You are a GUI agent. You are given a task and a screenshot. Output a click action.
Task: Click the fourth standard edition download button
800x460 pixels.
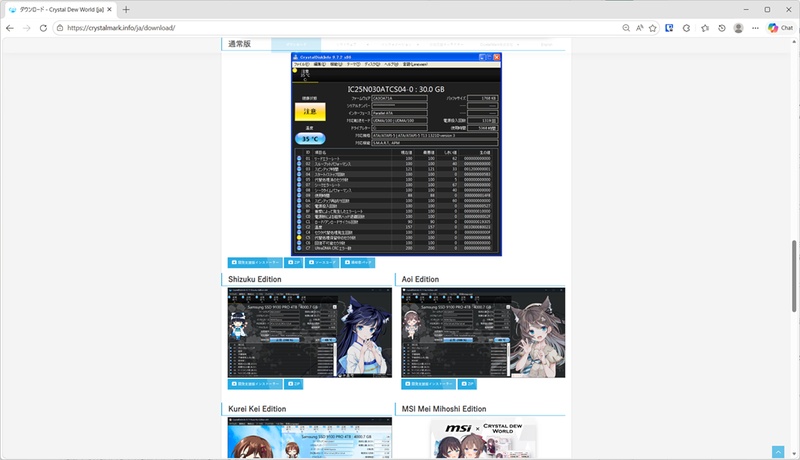pyautogui.click(x=358, y=263)
